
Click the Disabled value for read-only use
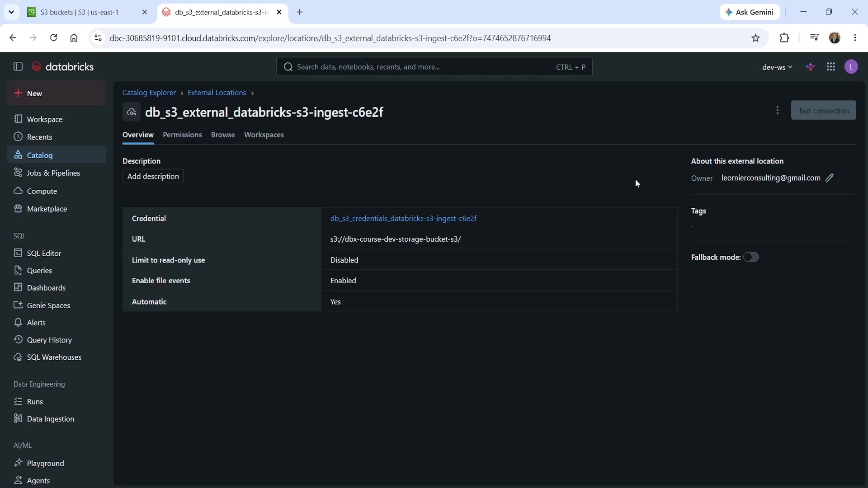pos(344,260)
